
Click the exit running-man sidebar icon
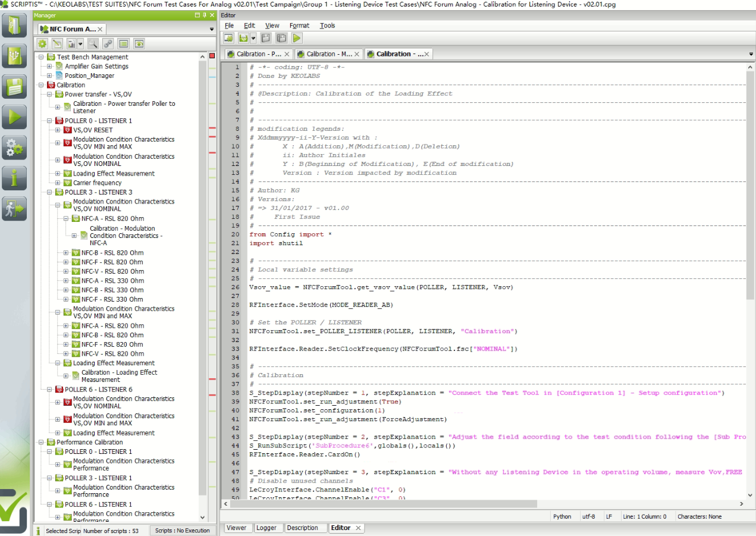14,209
